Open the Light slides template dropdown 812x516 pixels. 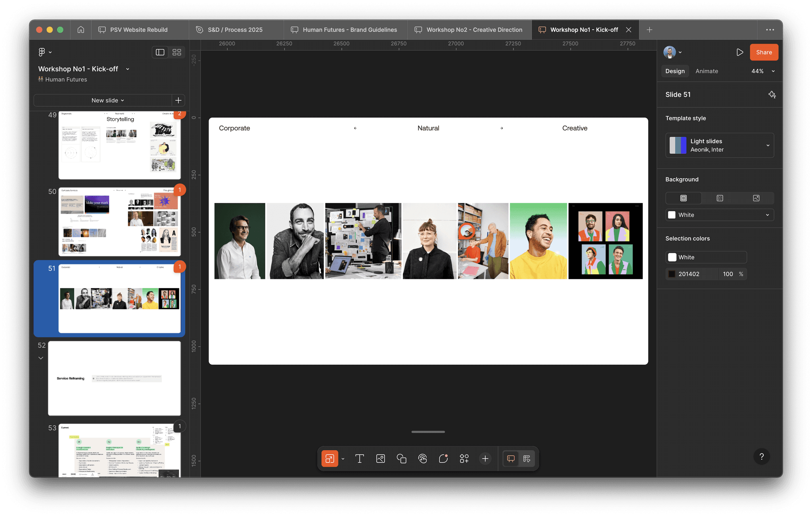pyautogui.click(x=720, y=145)
